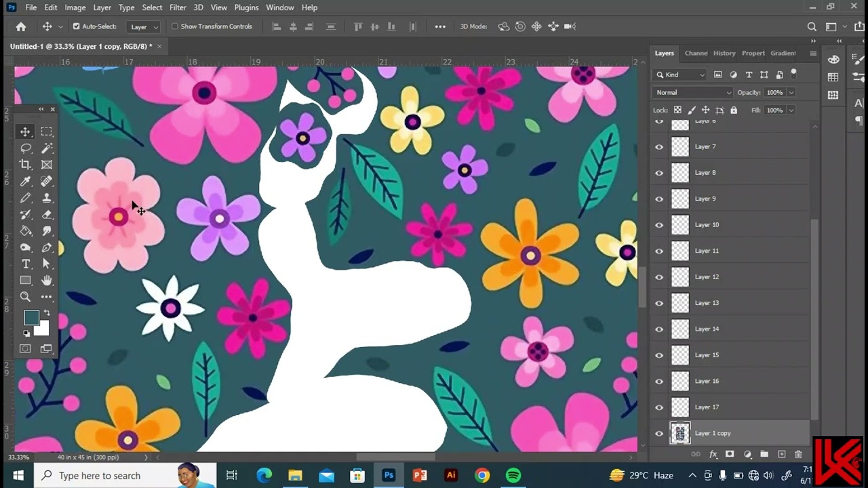Open the File menu
Viewport: 868px width, 488px height.
tap(31, 7)
